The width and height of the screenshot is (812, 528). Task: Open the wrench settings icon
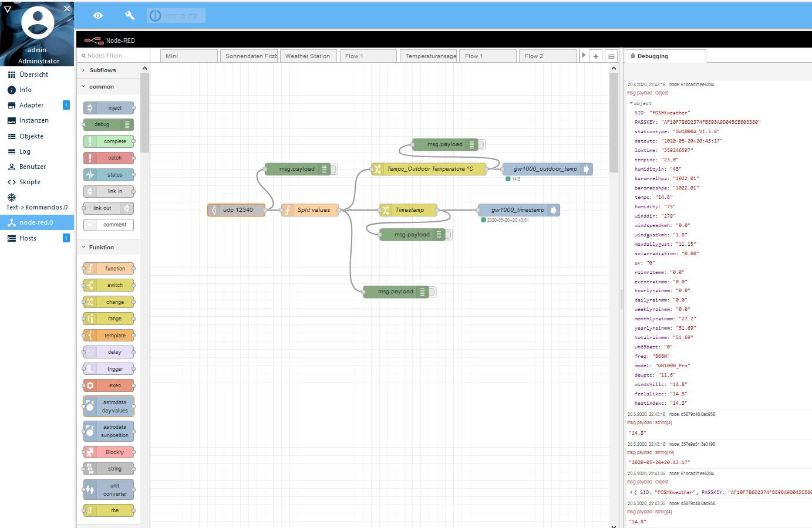130,16
